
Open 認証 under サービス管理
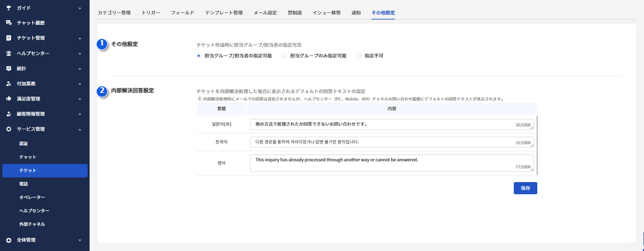click(24, 144)
